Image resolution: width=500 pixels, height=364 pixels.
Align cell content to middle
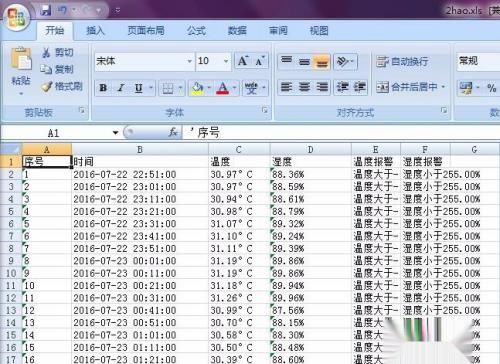tap(304, 61)
